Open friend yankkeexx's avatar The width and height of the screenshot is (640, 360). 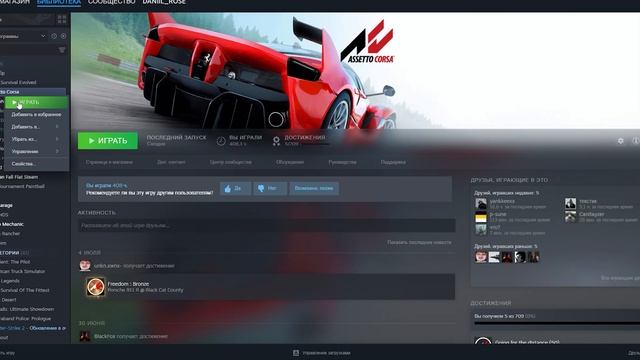click(481, 204)
